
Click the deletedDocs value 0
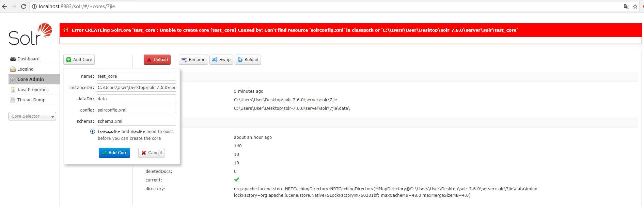tap(235, 172)
